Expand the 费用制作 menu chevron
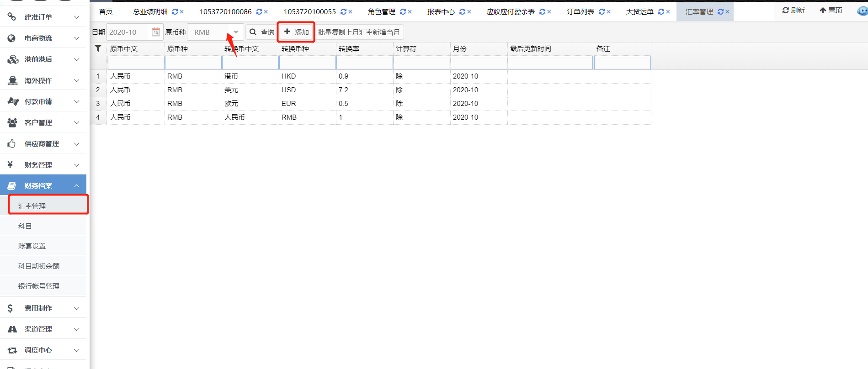Viewport: 868px width, 369px height. click(x=77, y=308)
